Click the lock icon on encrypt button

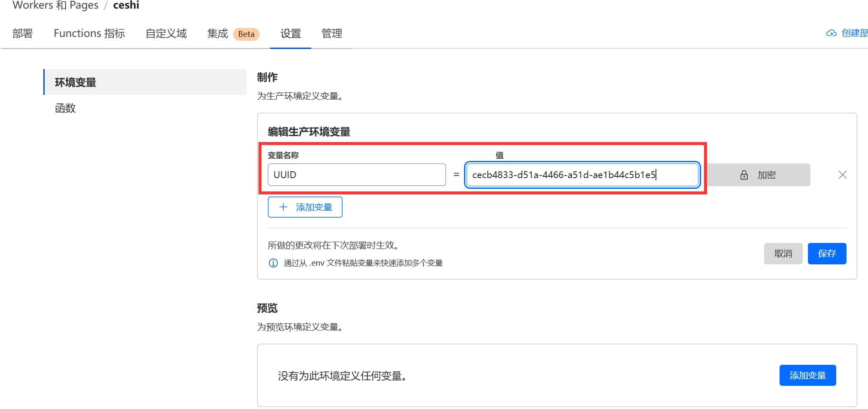(744, 175)
